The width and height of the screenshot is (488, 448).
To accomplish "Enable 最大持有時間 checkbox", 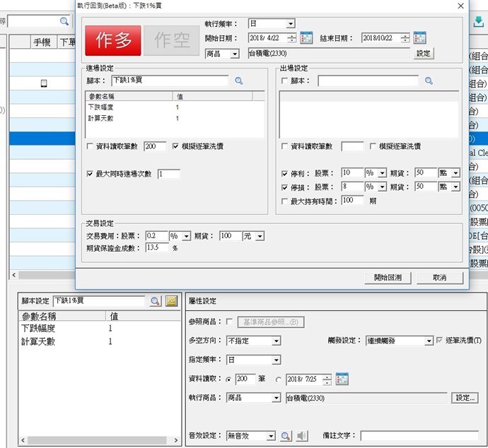I will (285, 201).
